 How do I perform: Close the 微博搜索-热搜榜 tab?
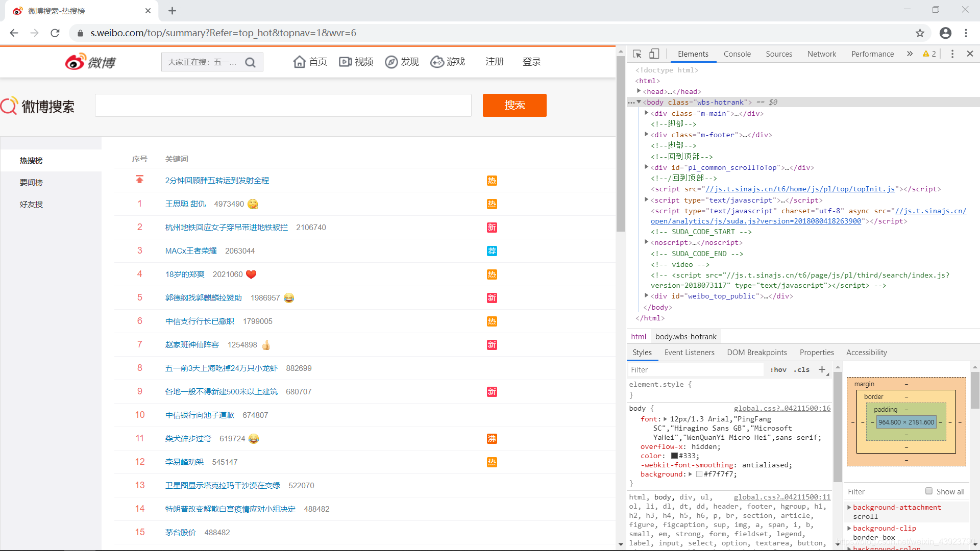[148, 11]
